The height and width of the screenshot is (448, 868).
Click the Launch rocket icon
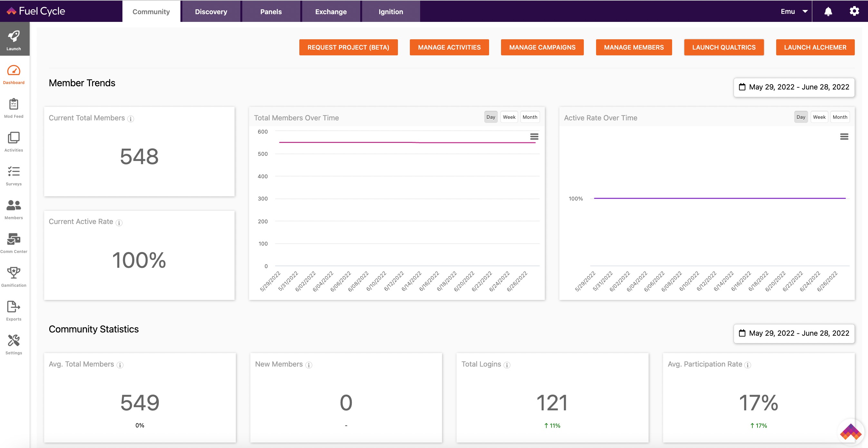(14, 36)
